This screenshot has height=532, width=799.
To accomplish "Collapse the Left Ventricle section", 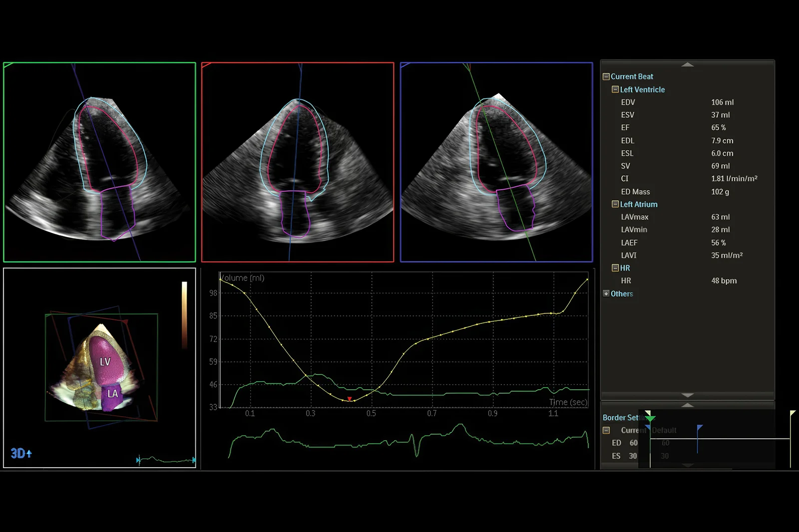I will (x=615, y=90).
